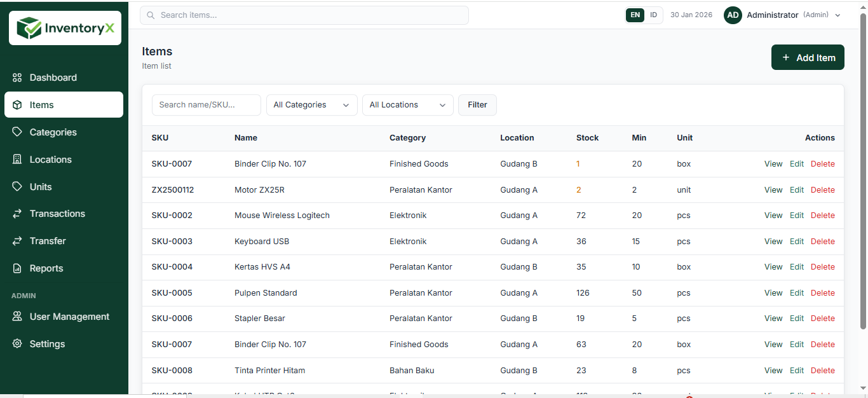Switch language to Indonesian with ID toggle

point(654,14)
